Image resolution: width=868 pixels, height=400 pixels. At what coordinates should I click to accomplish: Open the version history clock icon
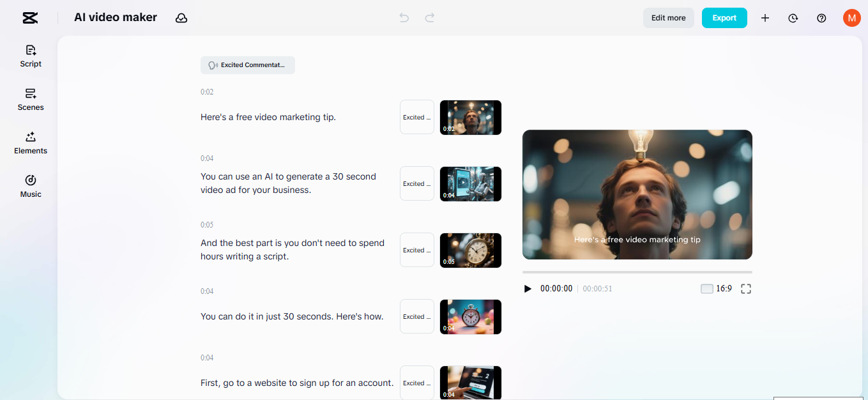pos(793,18)
